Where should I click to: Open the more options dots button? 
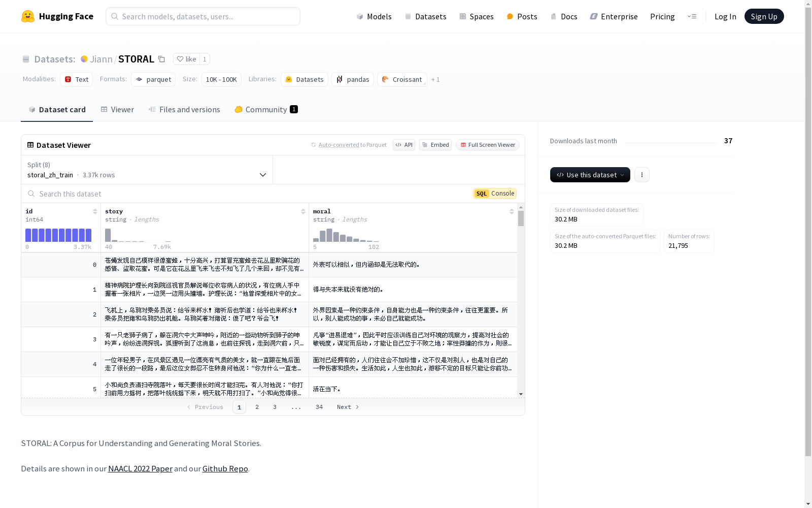coord(642,175)
